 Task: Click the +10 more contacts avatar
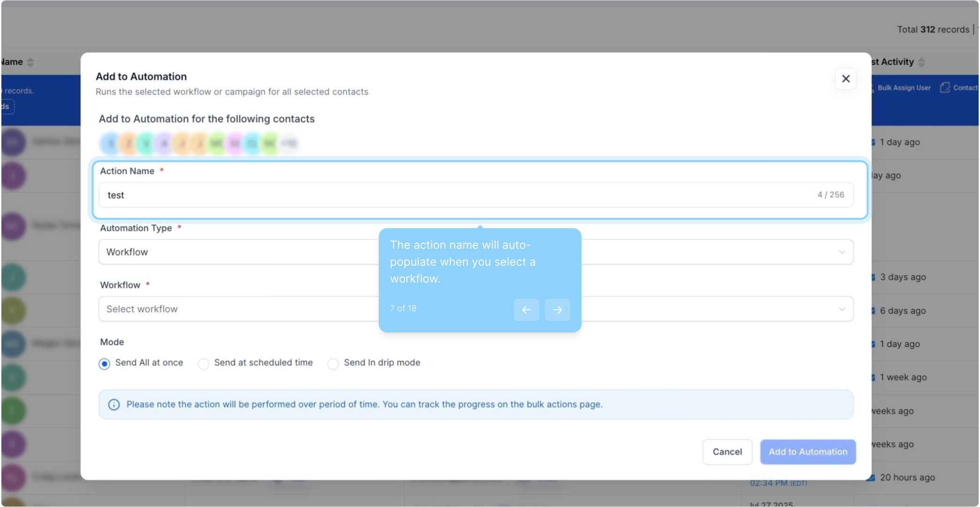coord(289,143)
